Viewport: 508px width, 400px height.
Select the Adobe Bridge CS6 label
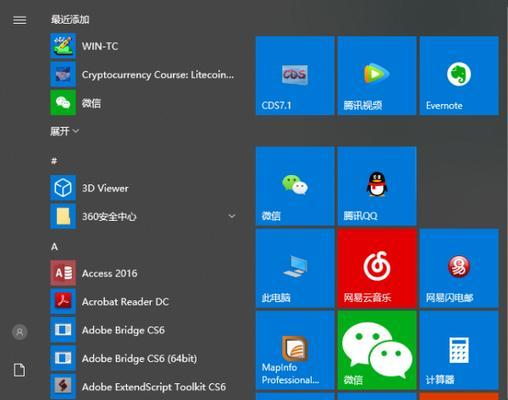(123, 330)
